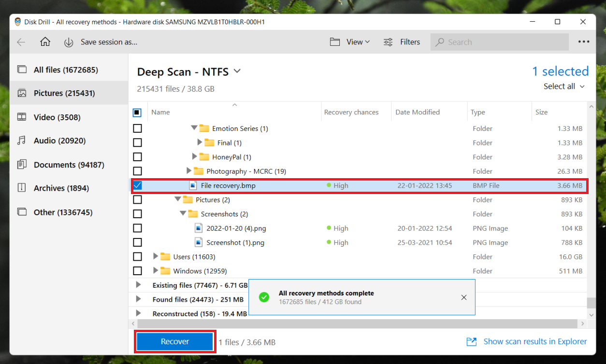Click the Pictures category icon in sidebar

[x=22, y=93]
